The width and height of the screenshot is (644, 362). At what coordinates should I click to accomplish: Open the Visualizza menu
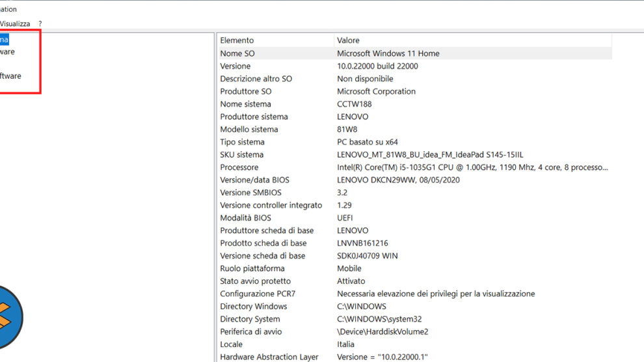[x=15, y=24]
